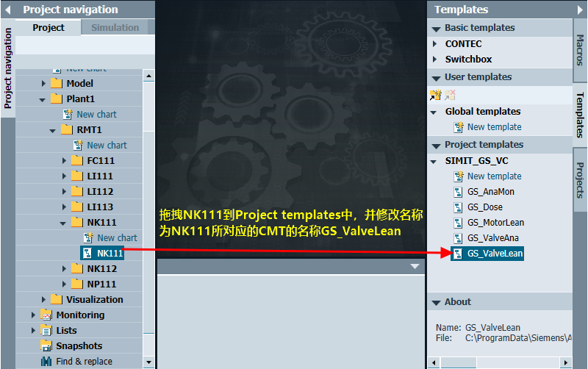This screenshot has height=369, width=588.
Task: Collapse the RMT1 folder
Action: pyautogui.click(x=52, y=131)
